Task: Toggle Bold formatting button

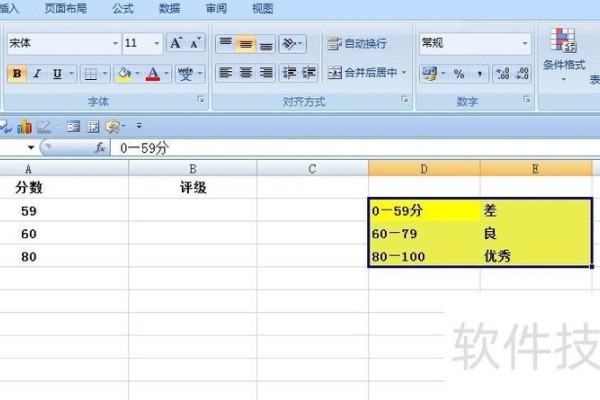Action: 17,73
